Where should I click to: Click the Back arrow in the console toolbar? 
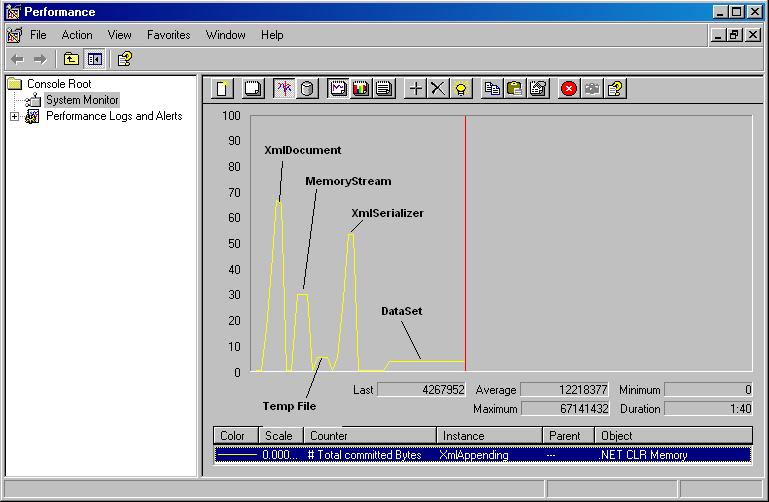[x=17, y=59]
